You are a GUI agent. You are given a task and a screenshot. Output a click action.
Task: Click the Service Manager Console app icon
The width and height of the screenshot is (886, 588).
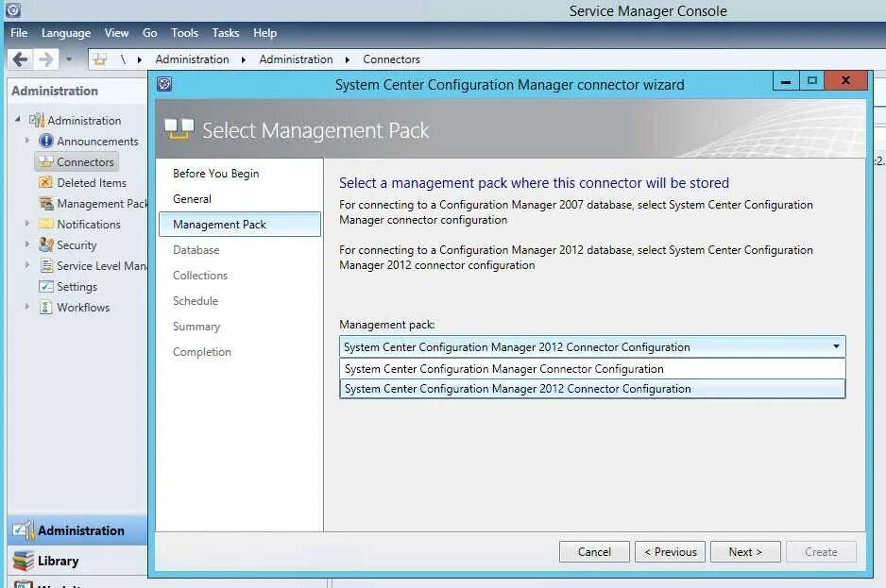point(12,9)
